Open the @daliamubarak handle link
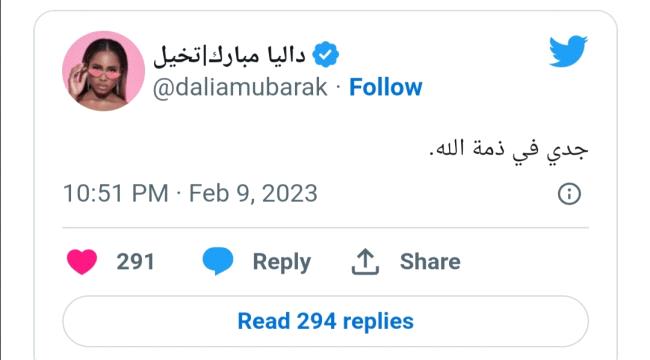The image size is (650, 360). 240,88
